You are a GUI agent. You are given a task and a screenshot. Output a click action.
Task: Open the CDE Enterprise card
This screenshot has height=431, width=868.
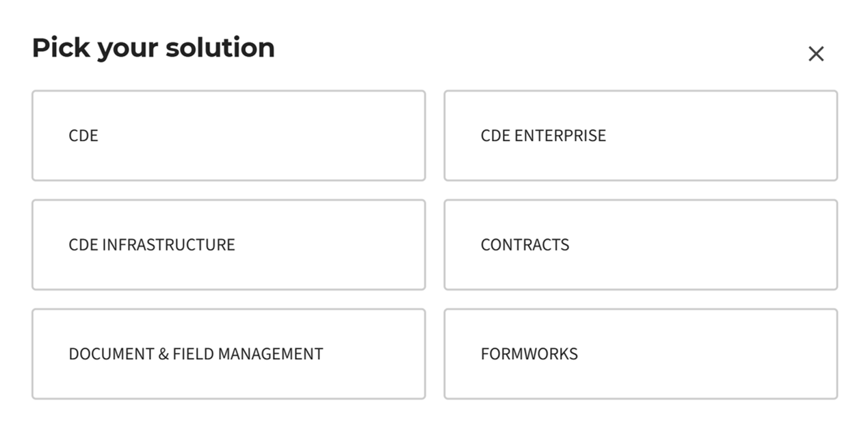(640, 135)
